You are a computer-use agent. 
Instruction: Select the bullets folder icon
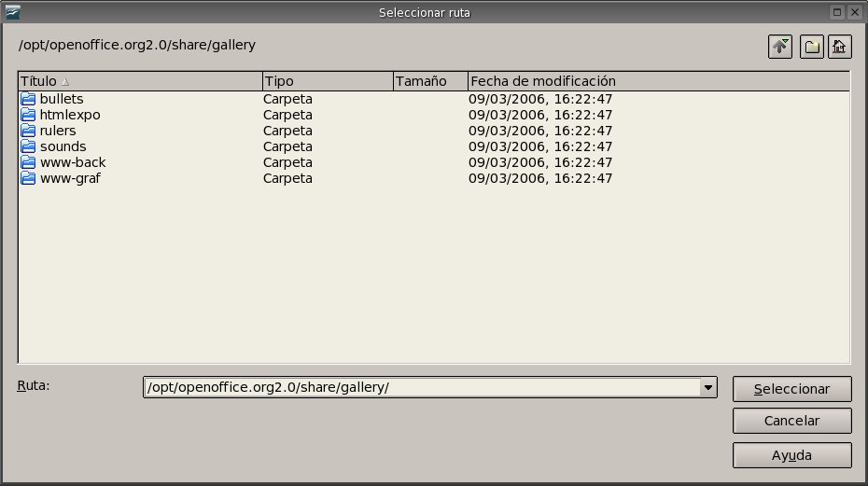28,99
